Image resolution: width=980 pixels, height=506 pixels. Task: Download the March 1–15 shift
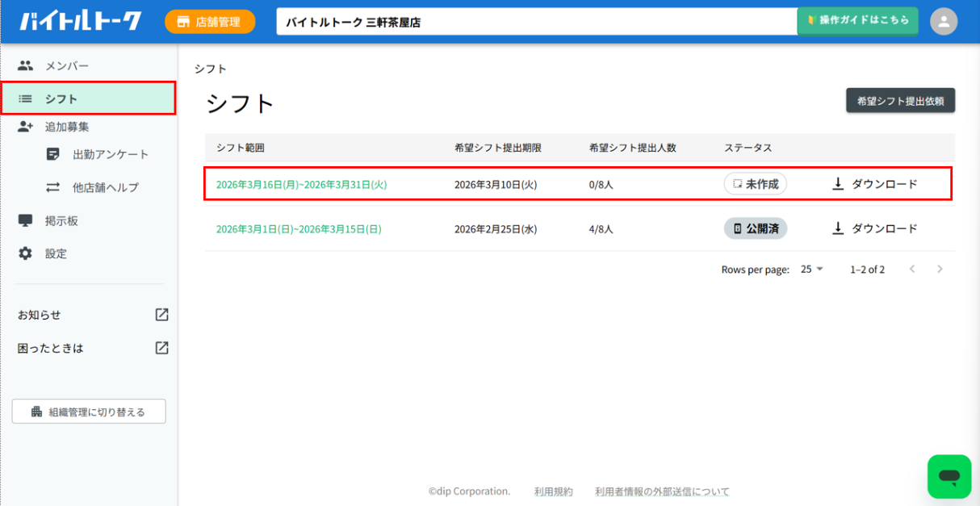(x=875, y=228)
